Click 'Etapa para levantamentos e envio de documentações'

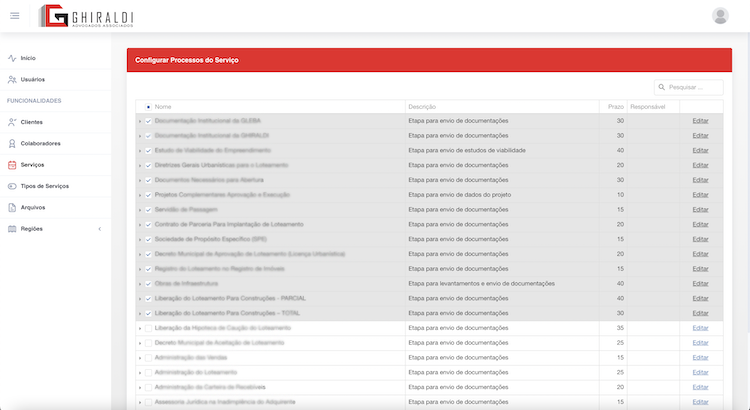coord(481,284)
